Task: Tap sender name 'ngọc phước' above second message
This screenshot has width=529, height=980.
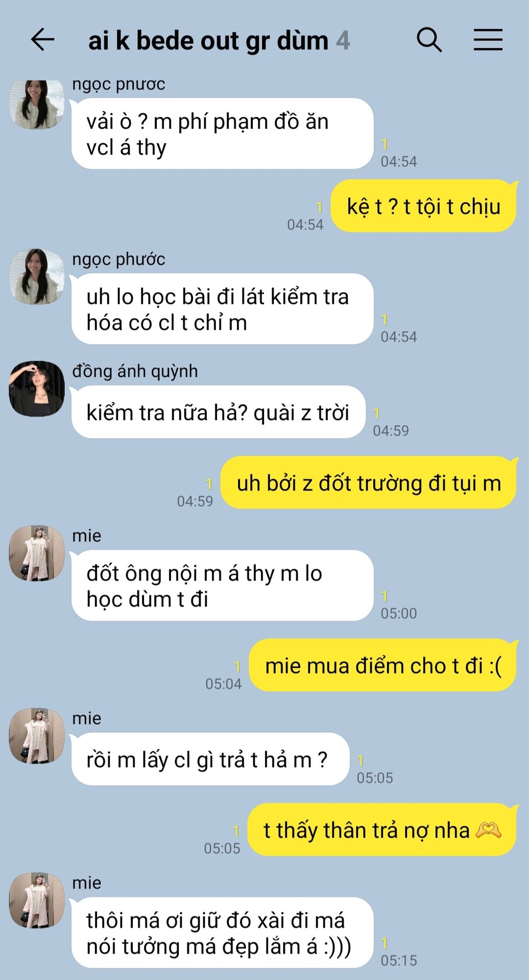Action: click(118, 259)
